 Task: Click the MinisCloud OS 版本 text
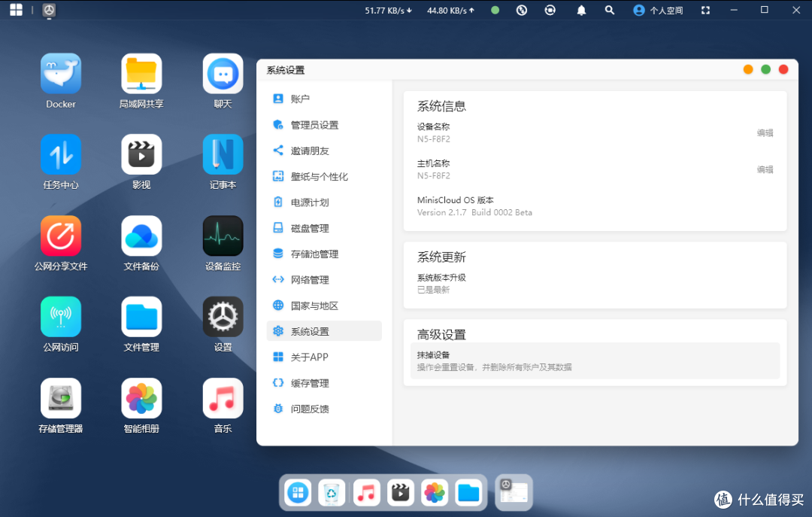[455, 200]
